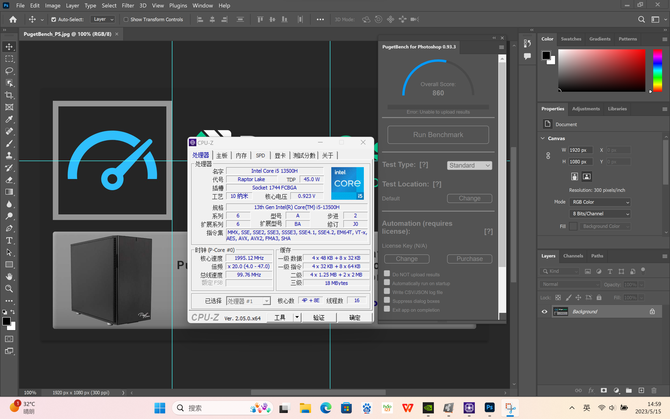Check Do NOT upload results
The width and height of the screenshot is (670, 419).
pos(387,273)
